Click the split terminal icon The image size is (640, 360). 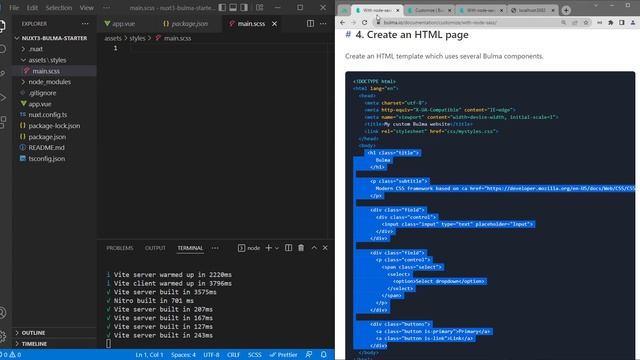(x=288, y=248)
